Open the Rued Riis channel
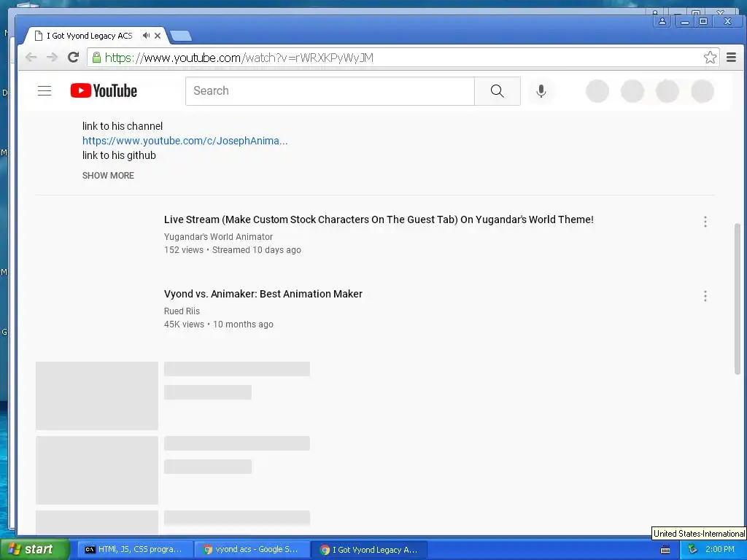The width and height of the screenshot is (747, 560). tap(182, 311)
